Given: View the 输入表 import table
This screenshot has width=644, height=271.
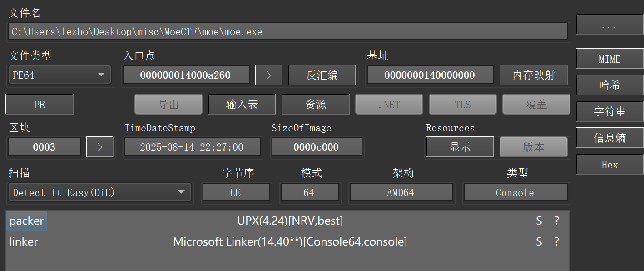Looking at the screenshot, I should tap(242, 104).
